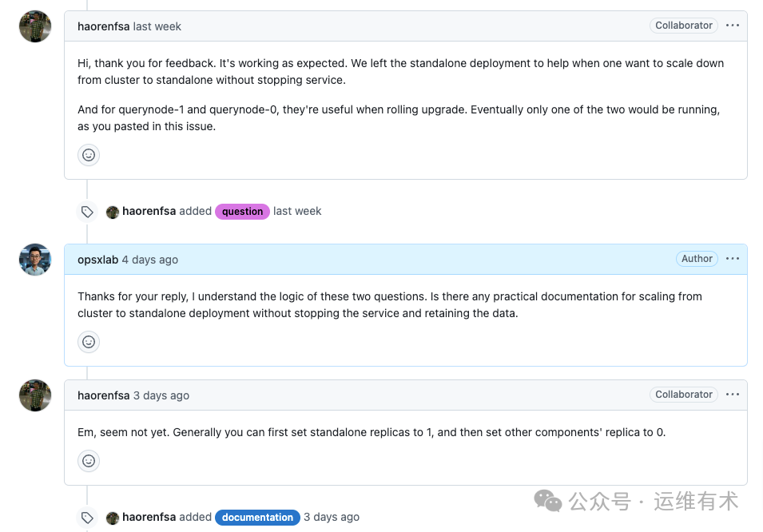Click the '3 days ago' timestamp on haorenfsa's reply
This screenshot has width=763, height=532.
(x=161, y=395)
